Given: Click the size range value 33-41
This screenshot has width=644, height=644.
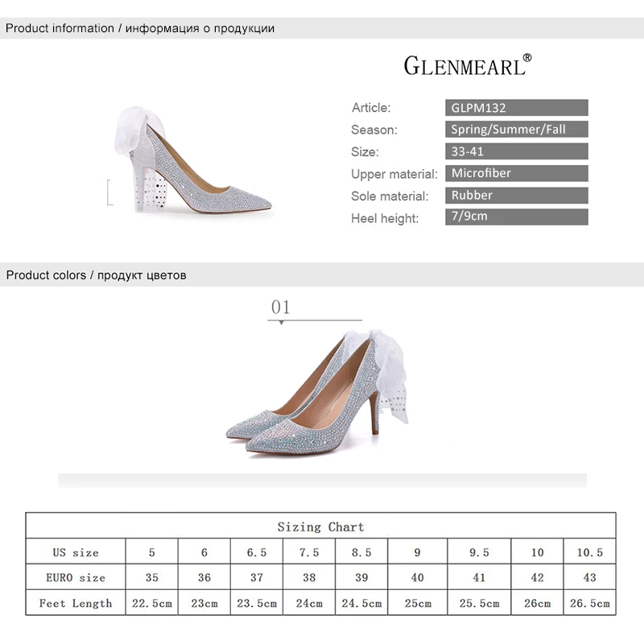Looking at the screenshot, I should (x=517, y=151).
